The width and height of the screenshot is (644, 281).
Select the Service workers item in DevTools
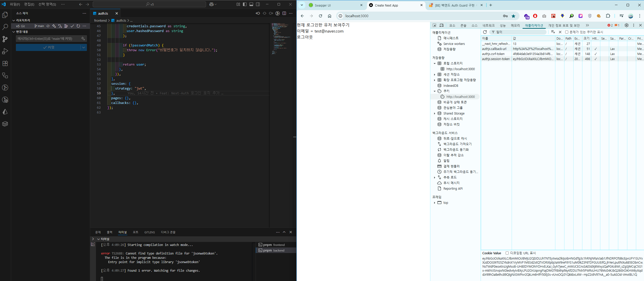454,44
